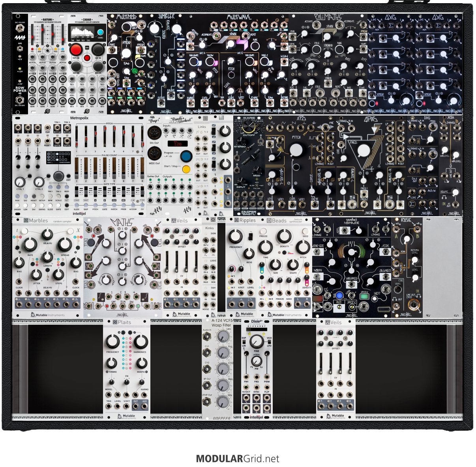Select the Make Noise Maths module
The image size is (476, 467).
pyautogui.click(x=123, y=267)
